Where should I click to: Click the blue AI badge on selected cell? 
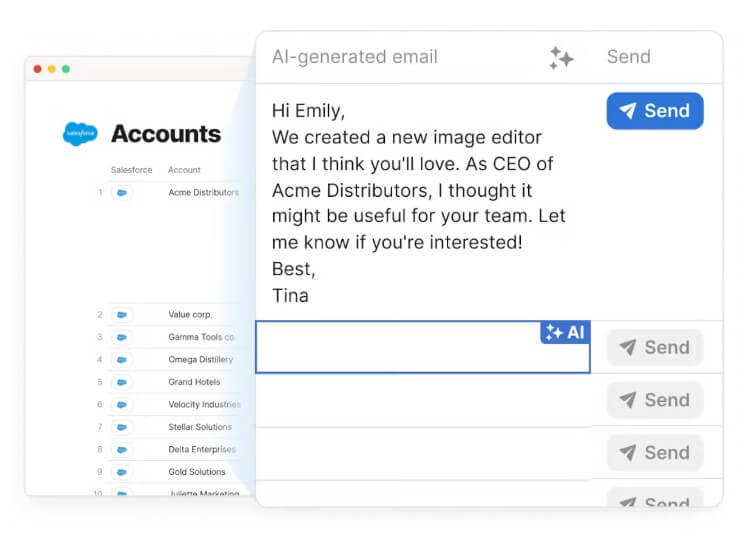565,332
